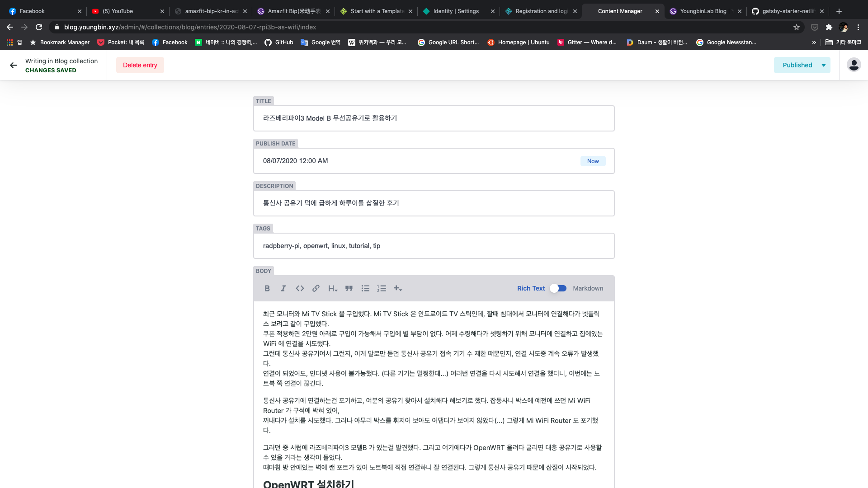Switch editor to Markdown mode toggle

tap(558, 288)
